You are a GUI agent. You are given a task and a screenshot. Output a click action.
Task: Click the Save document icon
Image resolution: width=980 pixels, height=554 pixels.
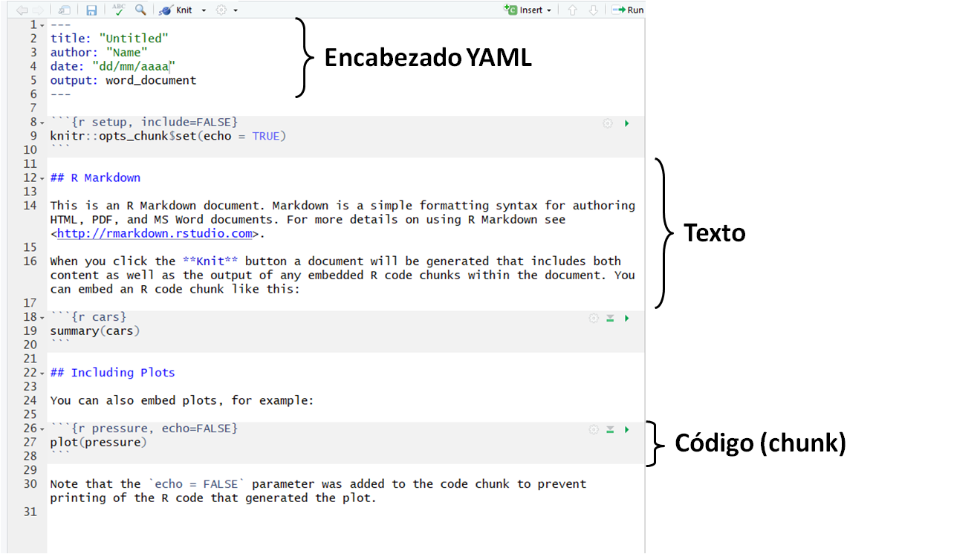pos(91,10)
